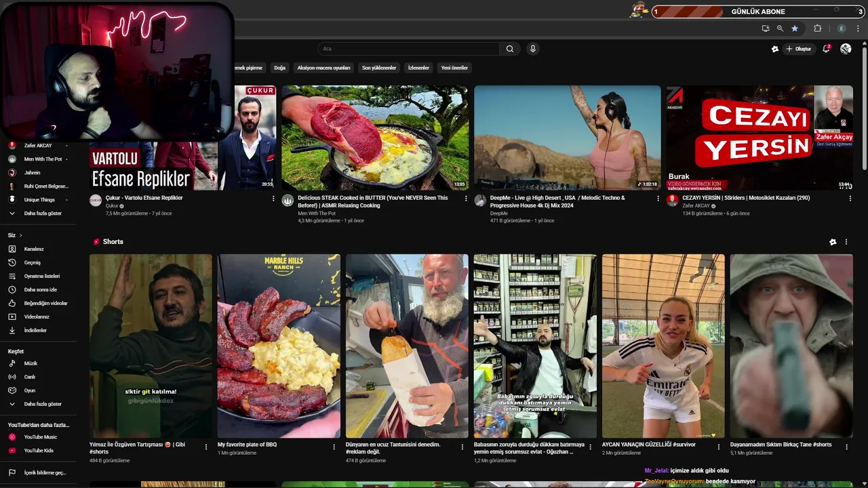The width and height of the screenshot is (868, 488).
Task: Open Unique Things subscription in sidebar
Action: (x=38, y=200)
